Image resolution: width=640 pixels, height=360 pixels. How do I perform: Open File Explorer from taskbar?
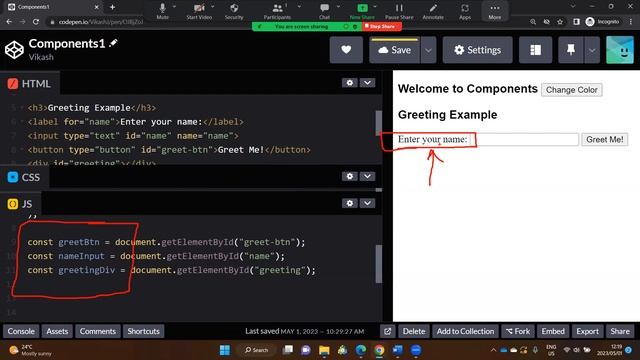pyautogui.click(x=324, y=350)
